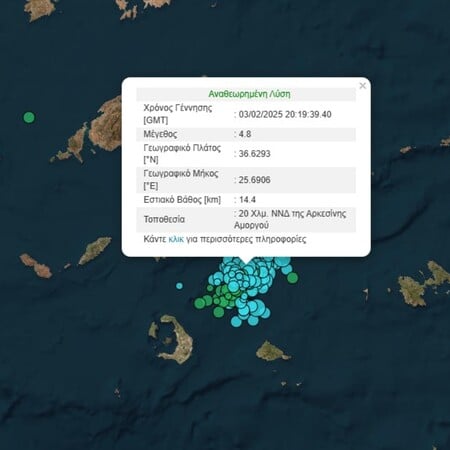Close the earthquake info popup

(363, 86)
